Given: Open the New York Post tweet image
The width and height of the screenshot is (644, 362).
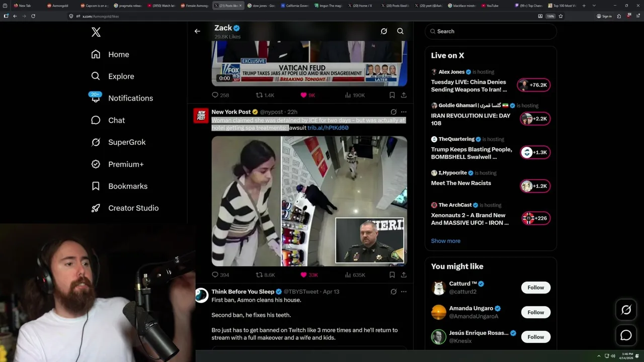Looking at the screenshot, I should pyautogui.click(x=309, y=201).
